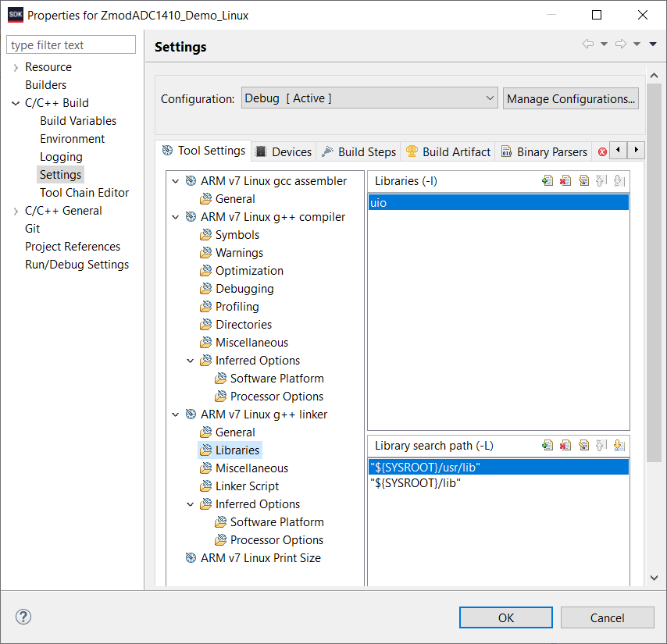
Task: Select ARM v7 Linux Print Size
Action: click(260, 558)
